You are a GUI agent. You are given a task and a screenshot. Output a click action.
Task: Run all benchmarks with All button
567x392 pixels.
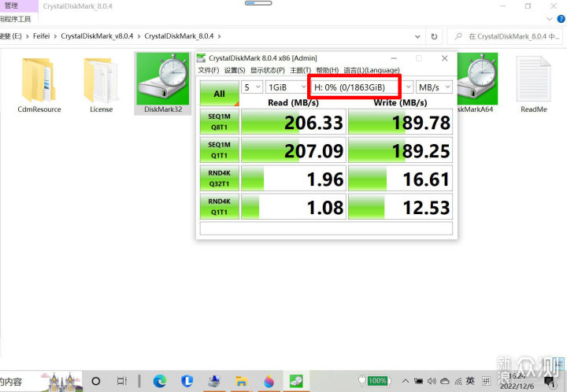(219, 94)
